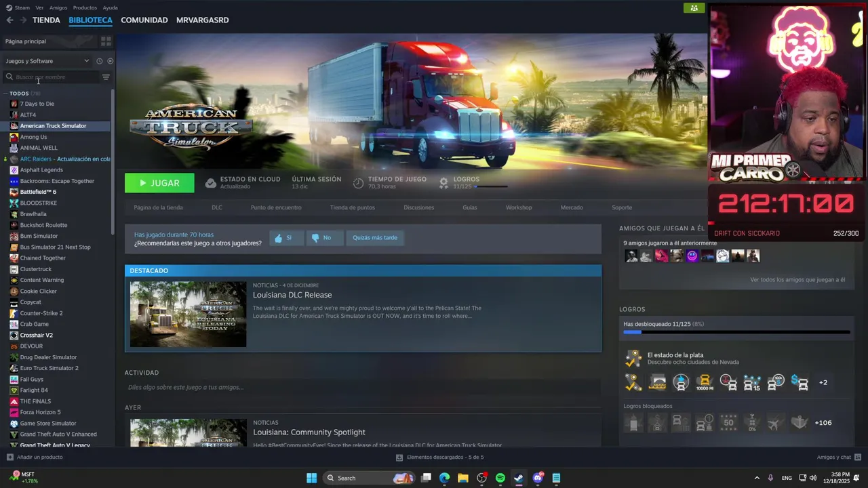Screen dimensions: 868x488
Task: Vote No thumbs-down recommendation
Action: point(325,238)
